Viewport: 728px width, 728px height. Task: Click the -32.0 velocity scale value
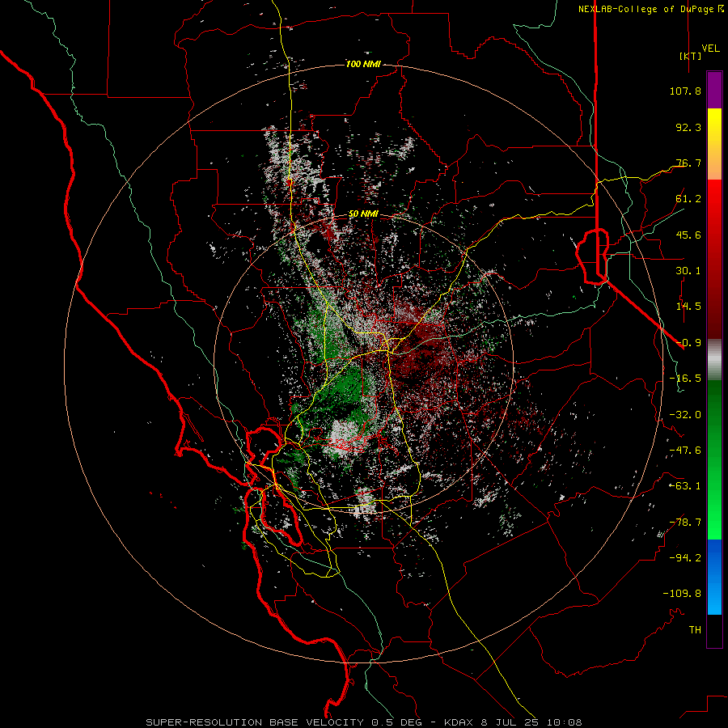[685, 415]
